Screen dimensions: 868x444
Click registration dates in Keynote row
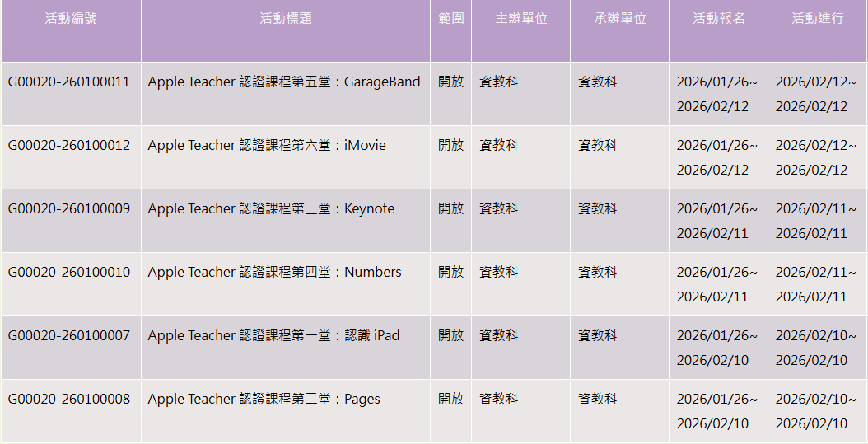[x=717, y=221]
